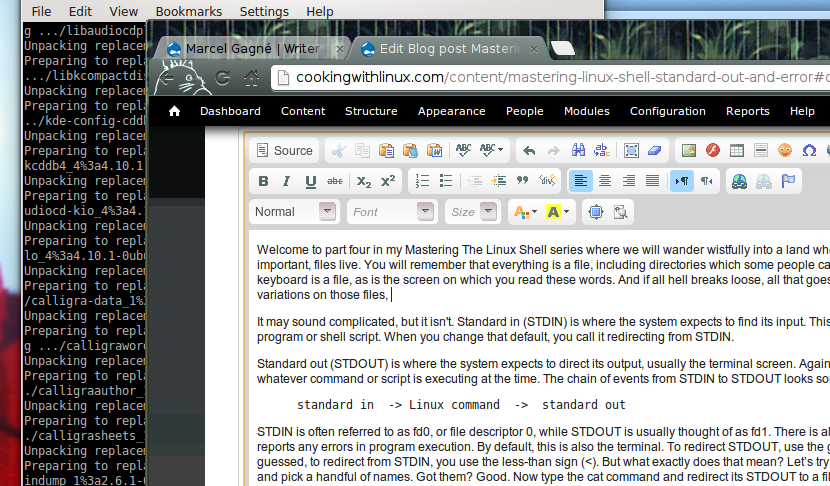
Task: Click the browser address bar URL
Action: click(551, 78)
